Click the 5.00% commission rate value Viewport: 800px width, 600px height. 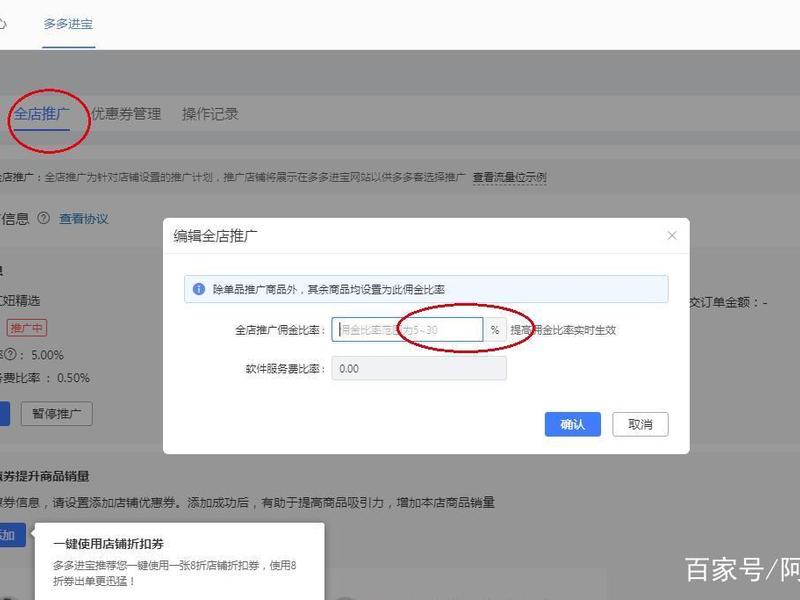[x=47, y=355]
